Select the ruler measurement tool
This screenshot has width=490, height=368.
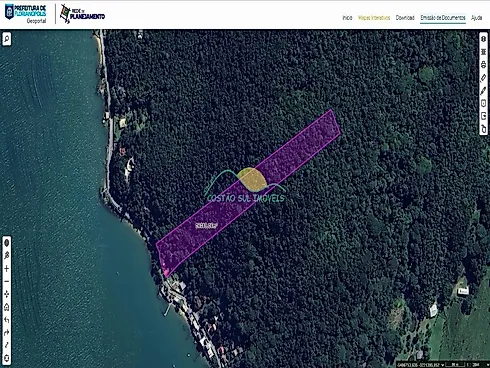[483, 77]
